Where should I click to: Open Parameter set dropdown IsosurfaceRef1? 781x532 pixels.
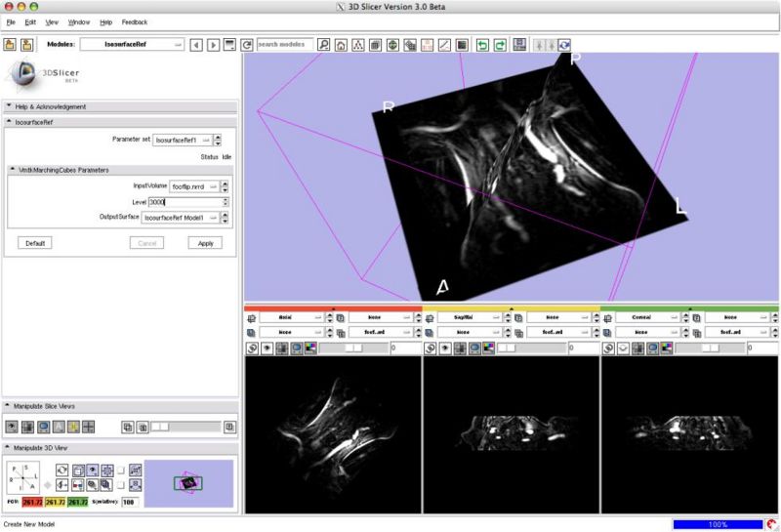183,140
